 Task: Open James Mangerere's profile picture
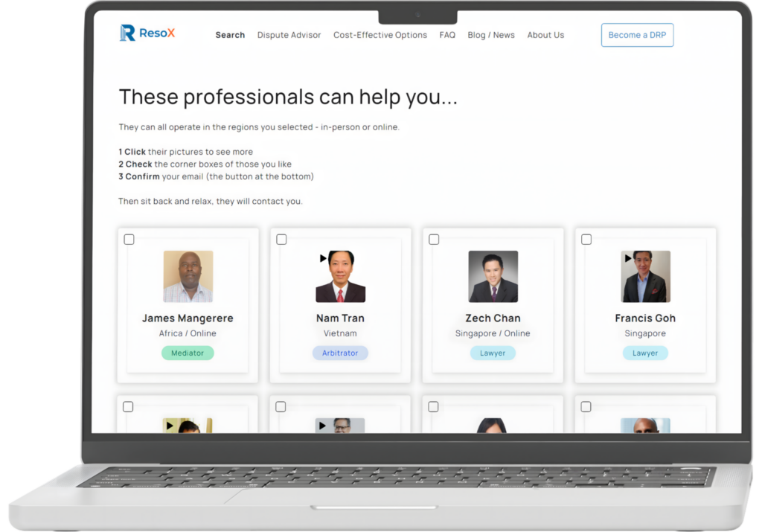(188, 277)
